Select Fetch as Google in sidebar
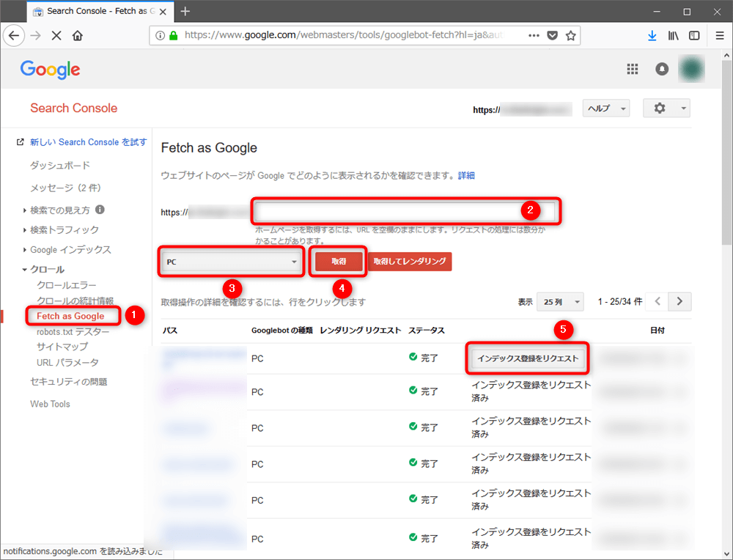 pos(70,316)
